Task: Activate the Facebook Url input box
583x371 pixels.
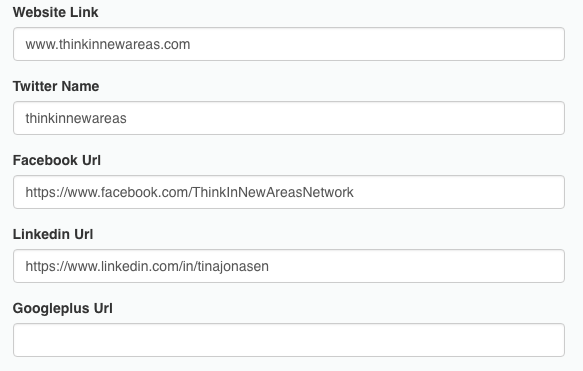Action: tap(289, 192)
